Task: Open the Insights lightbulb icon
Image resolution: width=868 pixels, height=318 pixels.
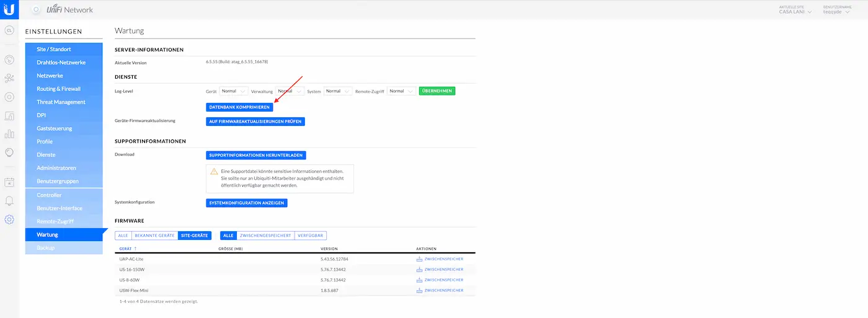Action: click(9, 152)
